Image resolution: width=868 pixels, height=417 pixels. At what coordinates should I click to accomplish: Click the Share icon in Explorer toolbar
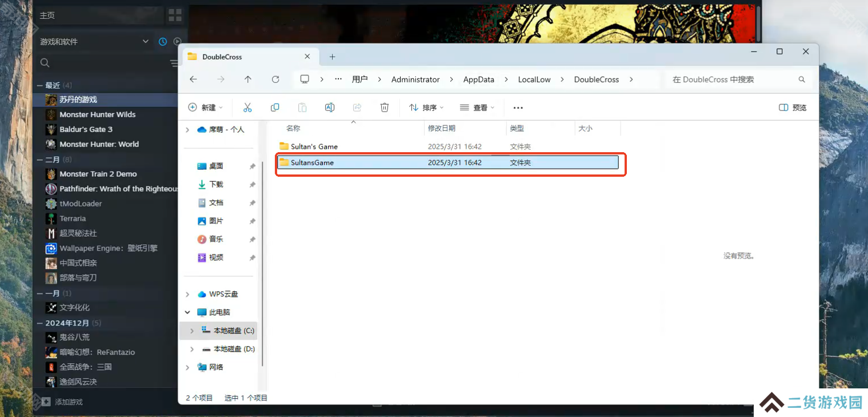pyautogui.click(x=357, y=108)
